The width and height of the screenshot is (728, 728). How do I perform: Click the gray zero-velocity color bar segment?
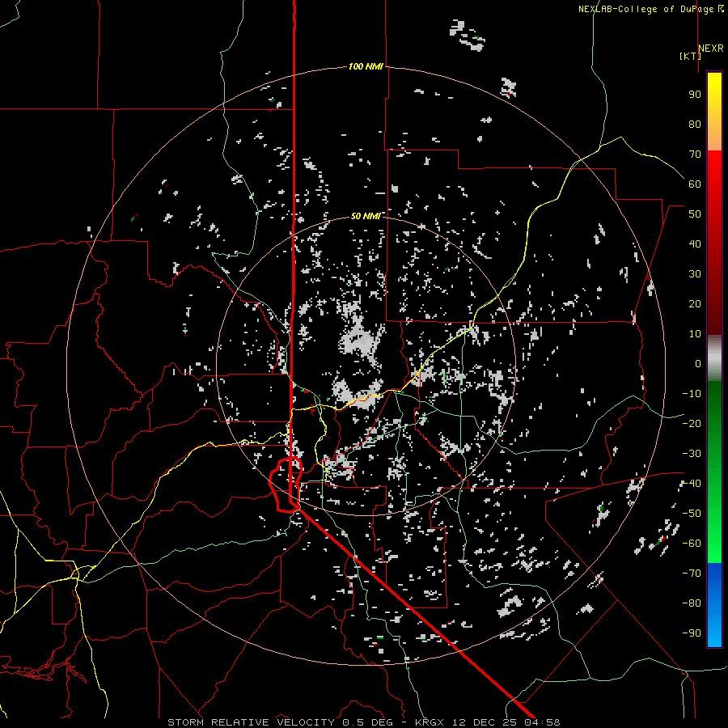pyautogui.click(x=714, y=358)
